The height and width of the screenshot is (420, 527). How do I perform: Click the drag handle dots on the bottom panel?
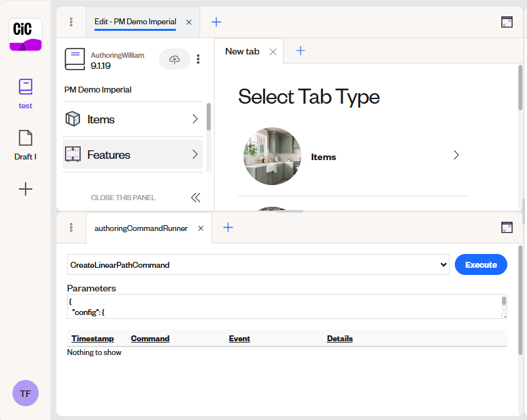(x=71, y=227)
